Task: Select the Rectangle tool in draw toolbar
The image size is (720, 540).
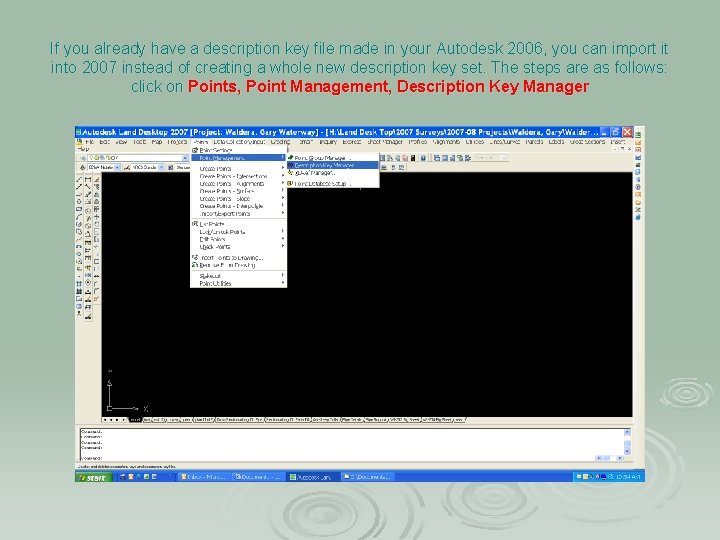Action: point(79,209)
